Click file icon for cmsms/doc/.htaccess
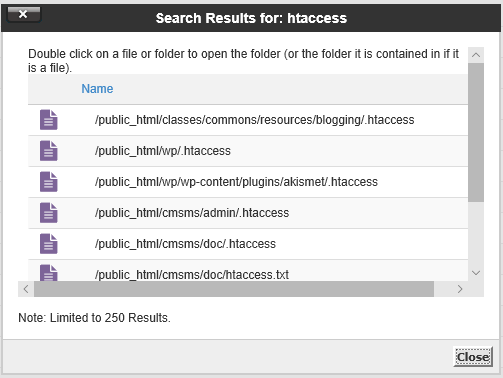Viewport: 503px width, 378px height. [49, 244]
